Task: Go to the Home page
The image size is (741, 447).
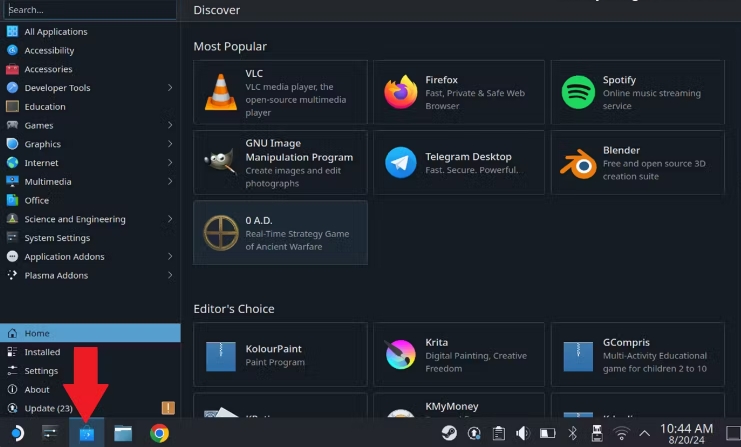Action: point(90,333)
